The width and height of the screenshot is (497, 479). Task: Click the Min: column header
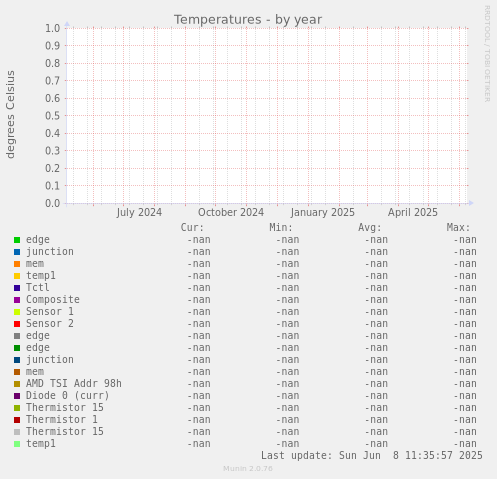[281, 228]
